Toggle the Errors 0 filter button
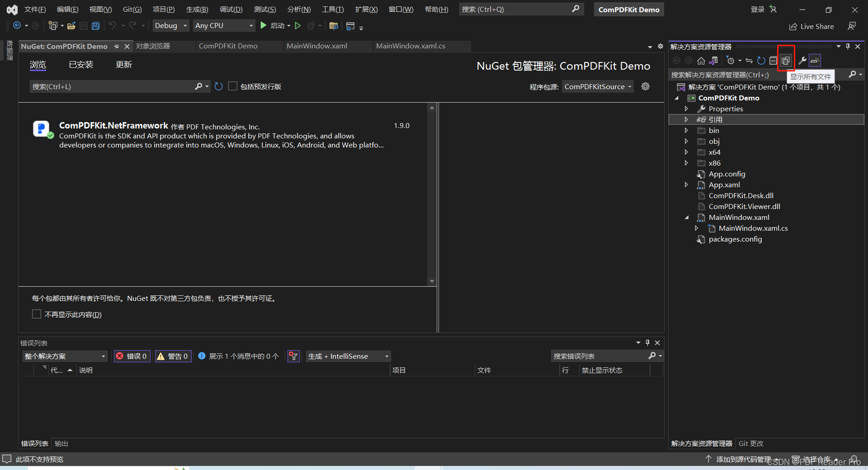Screen dimensions: 868x470 132,356
